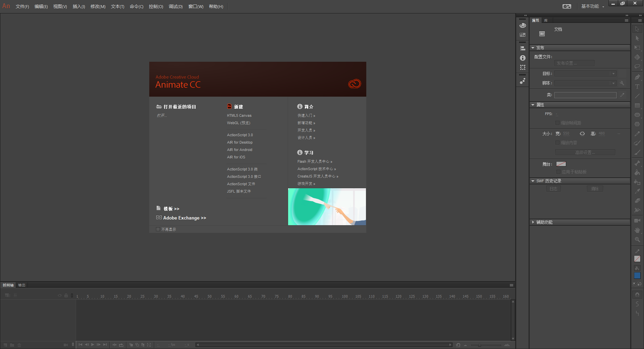Switch to the 库 tab
The image size is (644, 349).
(x=546, y=20)
